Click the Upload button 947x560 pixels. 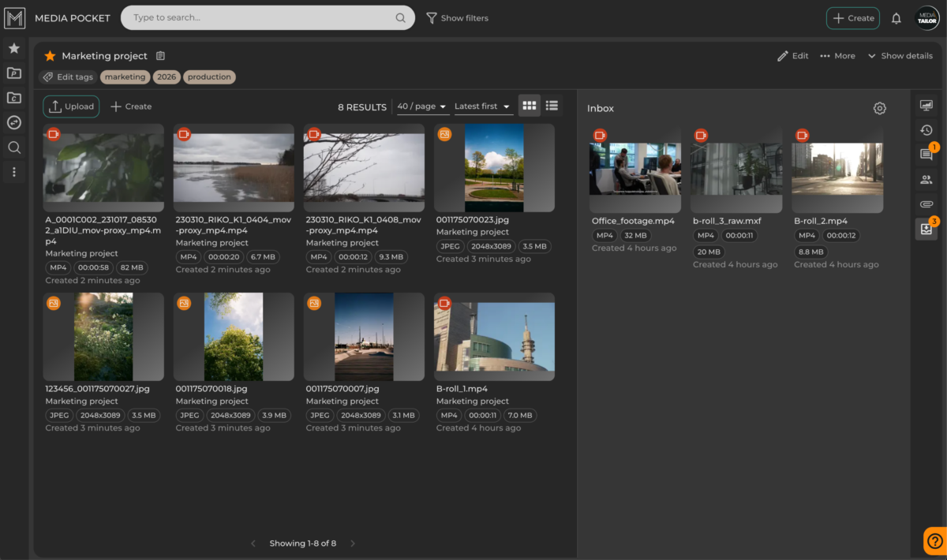[x=71, y=106]
